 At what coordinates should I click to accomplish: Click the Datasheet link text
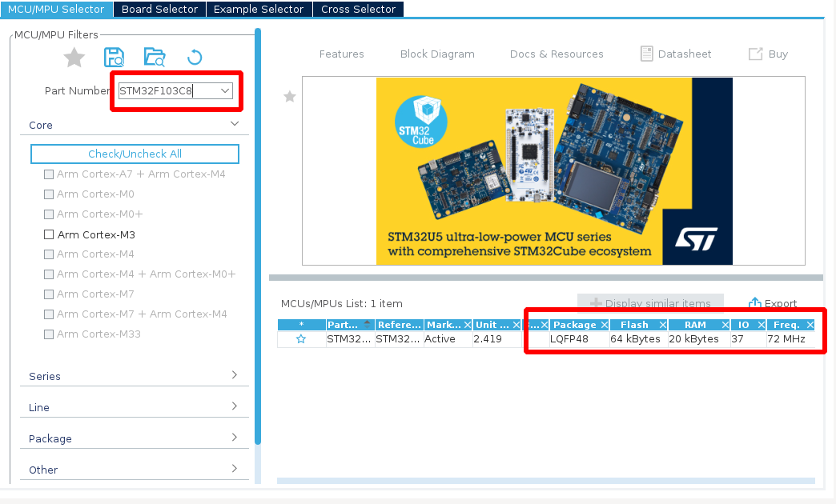click(x=685, y=54)
